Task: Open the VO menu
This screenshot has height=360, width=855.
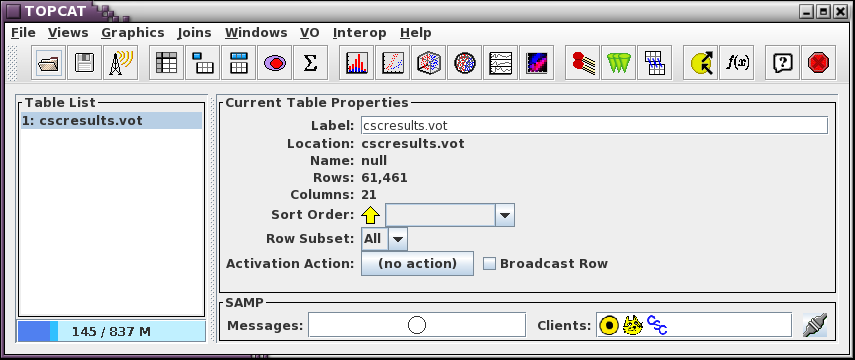Action: (309, 33)
